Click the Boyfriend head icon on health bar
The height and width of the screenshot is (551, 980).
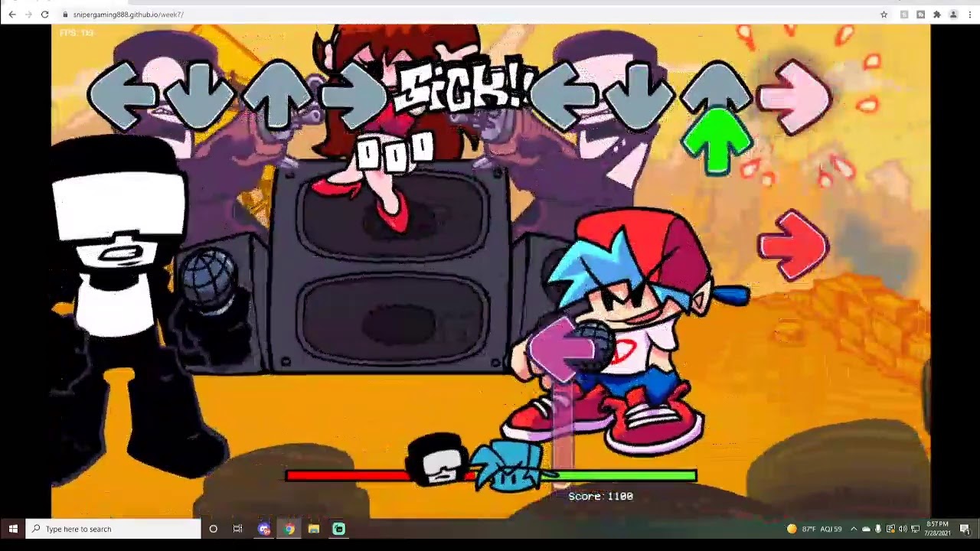pos(508,465)
